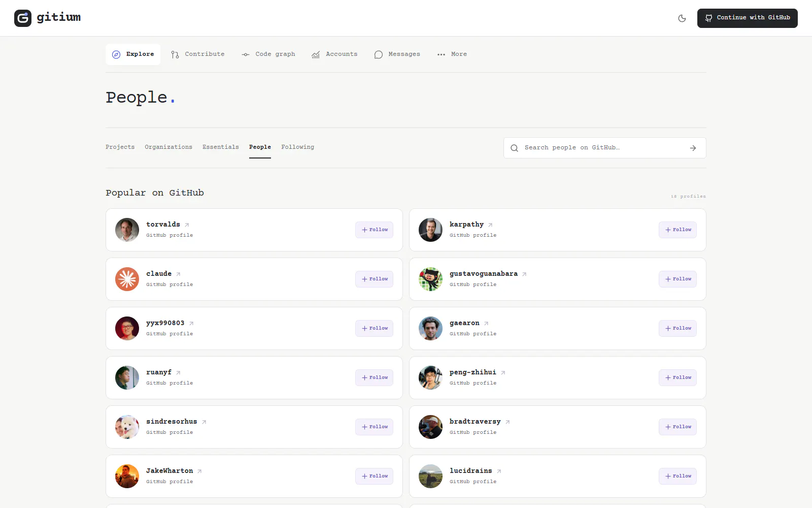Open the Contribute nav tab
812x508 pixels.
click(x=197, y=54)
